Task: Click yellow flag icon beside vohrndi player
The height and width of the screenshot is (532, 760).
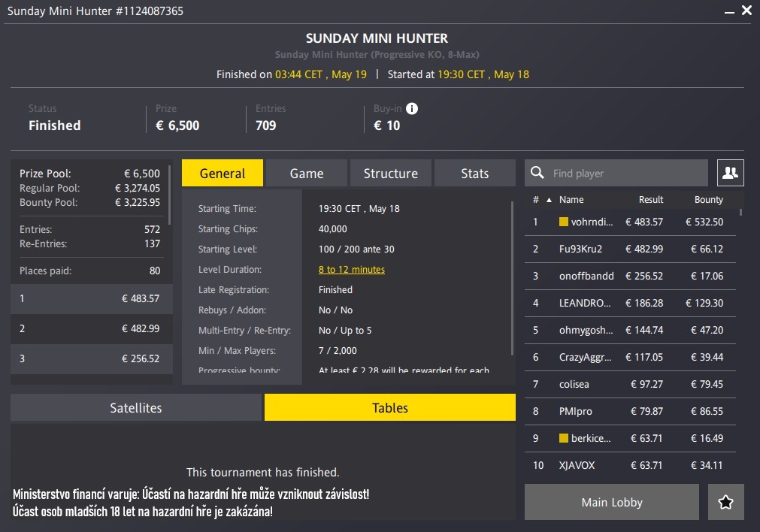Action: point(563,222)
